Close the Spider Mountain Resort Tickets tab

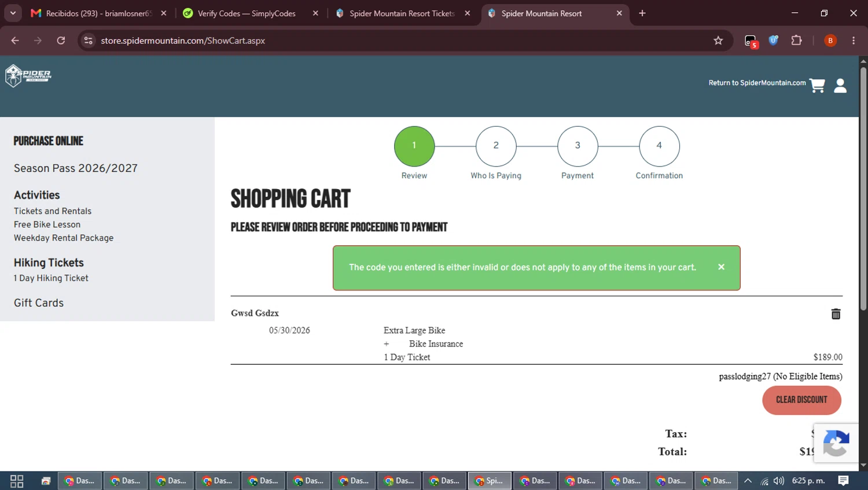pyautogui.click(x=468, y=13)
